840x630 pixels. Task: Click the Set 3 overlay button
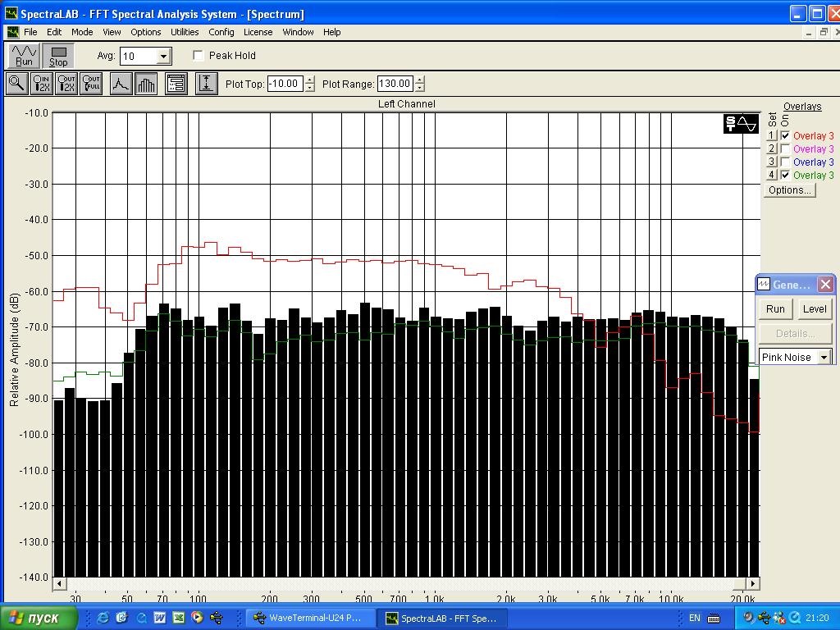point(771,162)
